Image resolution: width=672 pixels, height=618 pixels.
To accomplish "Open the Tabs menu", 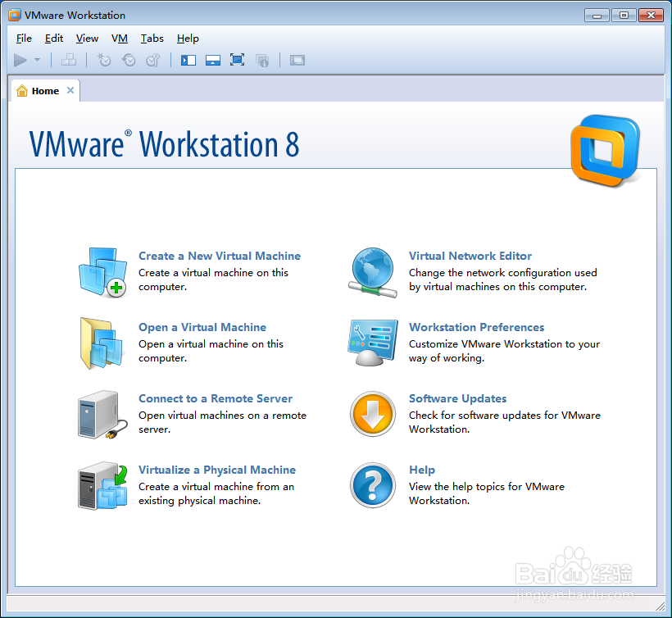I will 152,39.
